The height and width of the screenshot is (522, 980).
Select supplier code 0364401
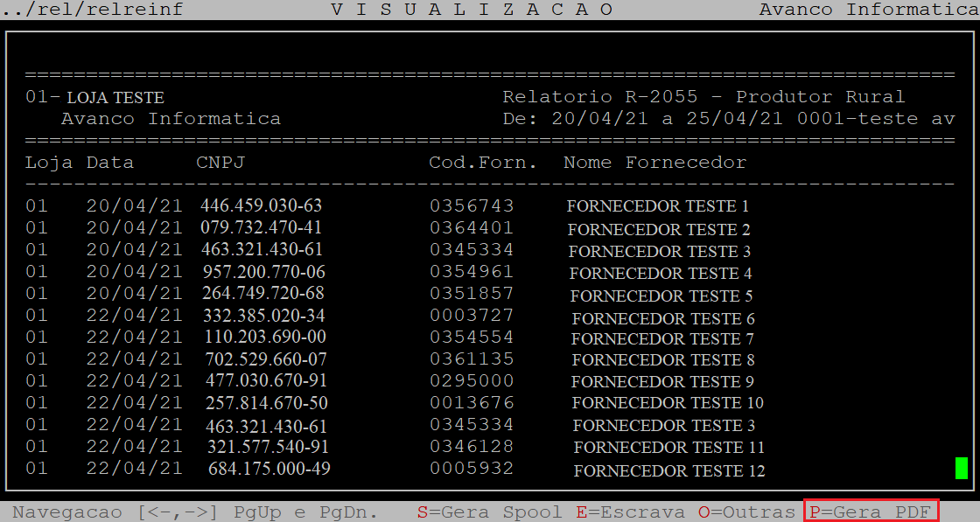pyautogui.click(x=472, y=228)
